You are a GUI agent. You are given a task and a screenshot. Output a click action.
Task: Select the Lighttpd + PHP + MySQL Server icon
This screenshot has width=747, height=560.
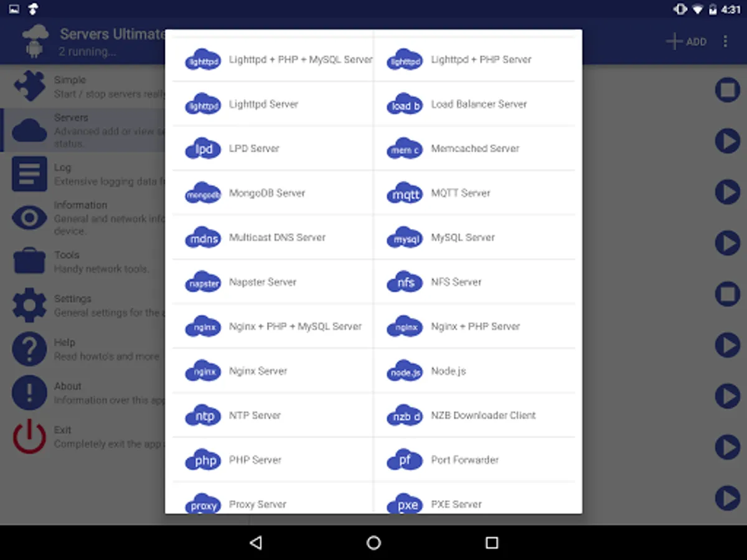204,59
